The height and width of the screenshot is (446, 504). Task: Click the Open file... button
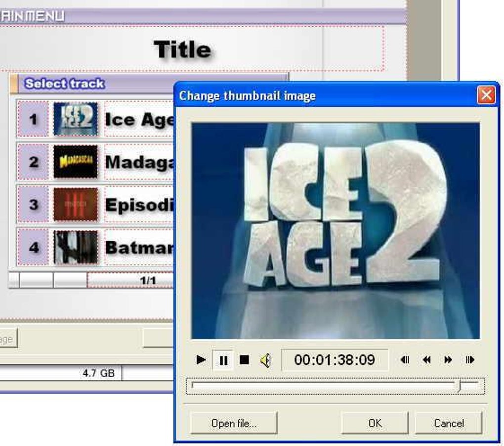click(x=234, y=423)
